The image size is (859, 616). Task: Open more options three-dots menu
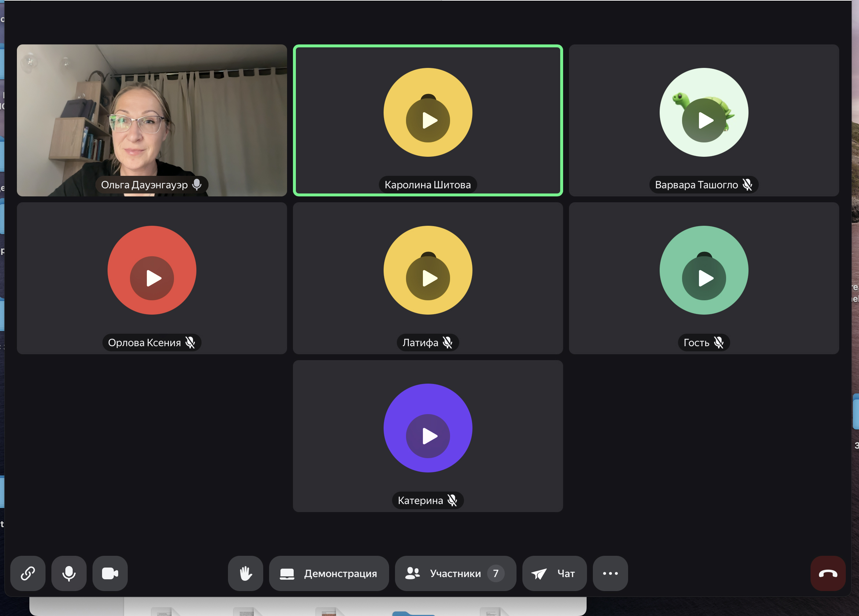(610, 573)
